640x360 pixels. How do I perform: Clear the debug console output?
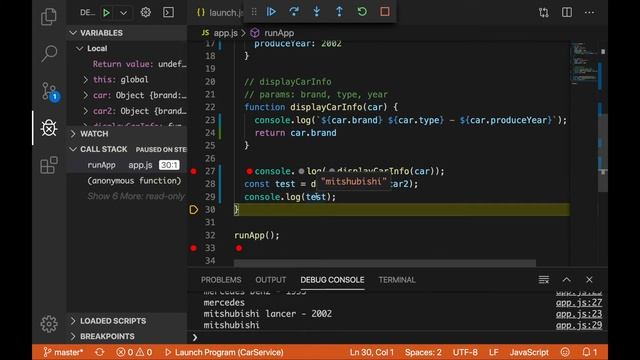(544, 280)
